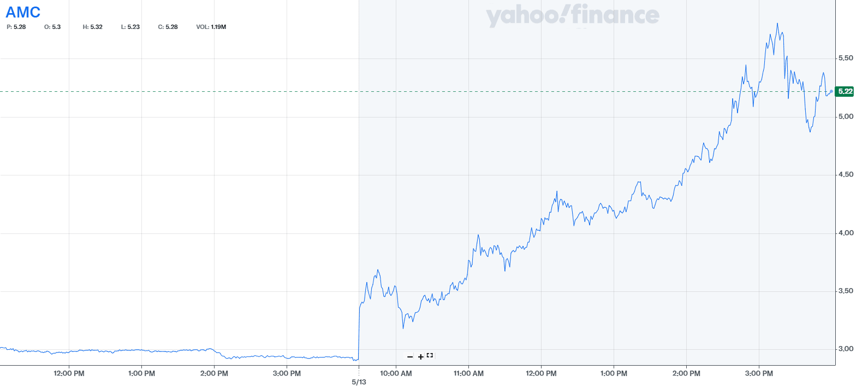868x387 pixels.
Task: Click the last-price dot at chart line end
Action: (x=831, y=91)
